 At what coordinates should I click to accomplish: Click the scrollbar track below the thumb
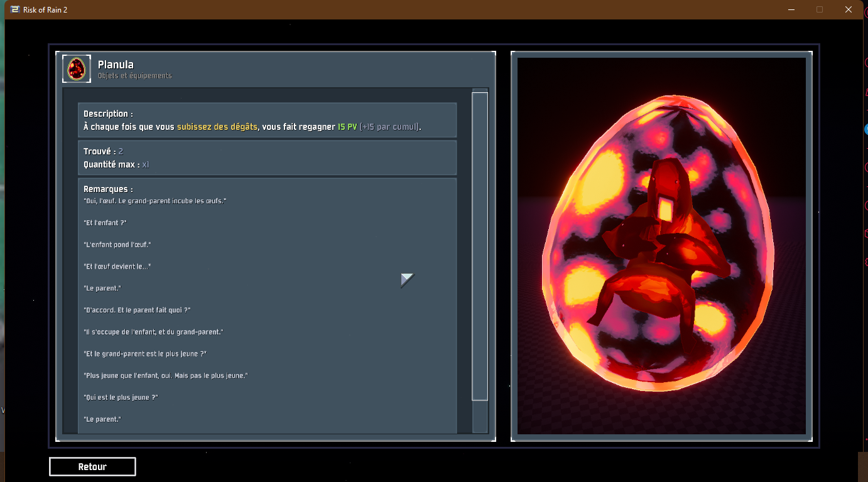[480, 416]
